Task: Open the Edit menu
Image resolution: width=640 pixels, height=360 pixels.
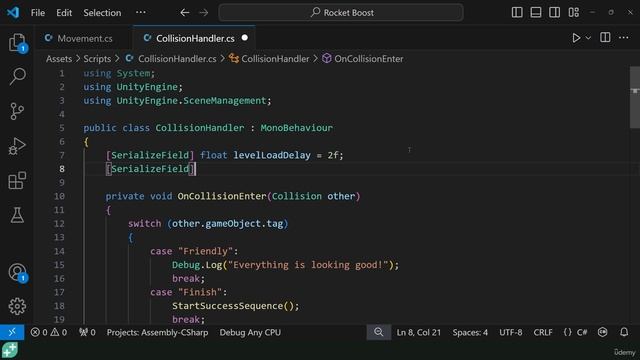Action: click(x=64, y=13)
